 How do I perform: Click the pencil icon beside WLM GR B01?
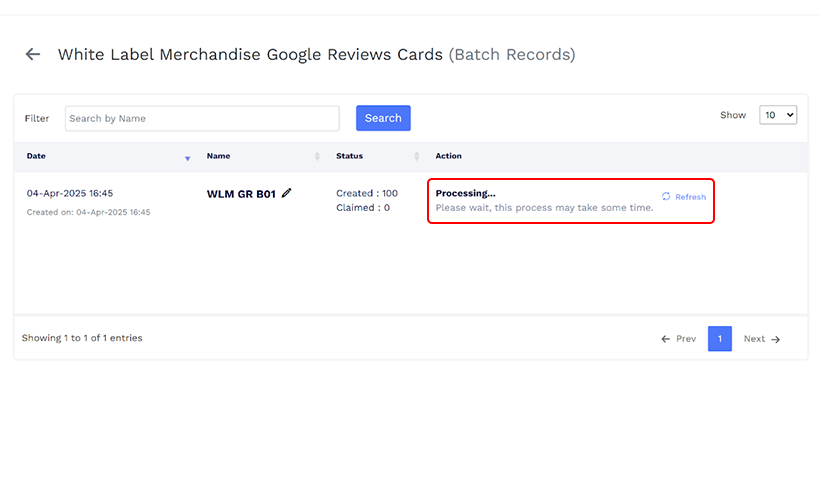(287, 193)
